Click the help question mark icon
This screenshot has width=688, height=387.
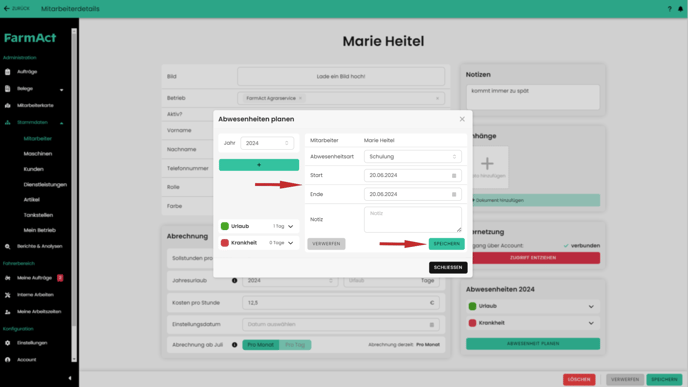point(670,9)
